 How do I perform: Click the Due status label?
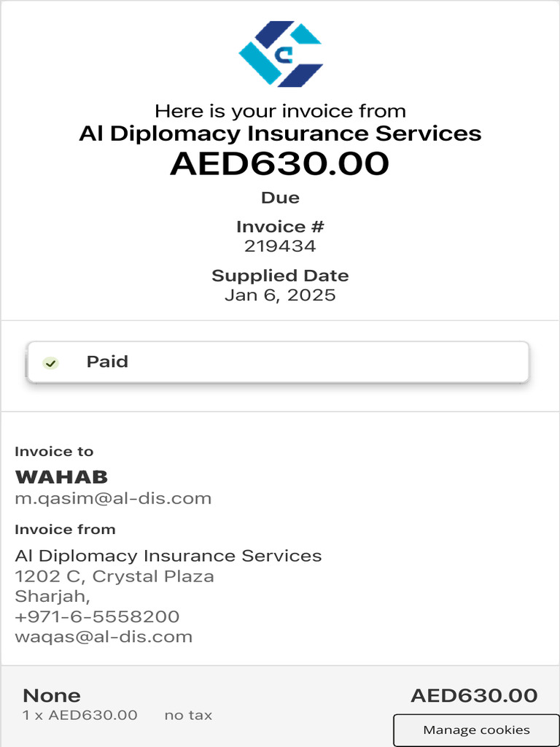[x=280, y=198]
